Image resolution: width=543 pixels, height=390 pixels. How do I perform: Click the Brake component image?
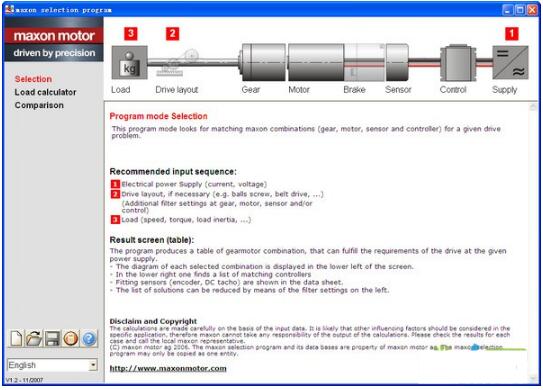pyautogui.click(x=365, y=62)
